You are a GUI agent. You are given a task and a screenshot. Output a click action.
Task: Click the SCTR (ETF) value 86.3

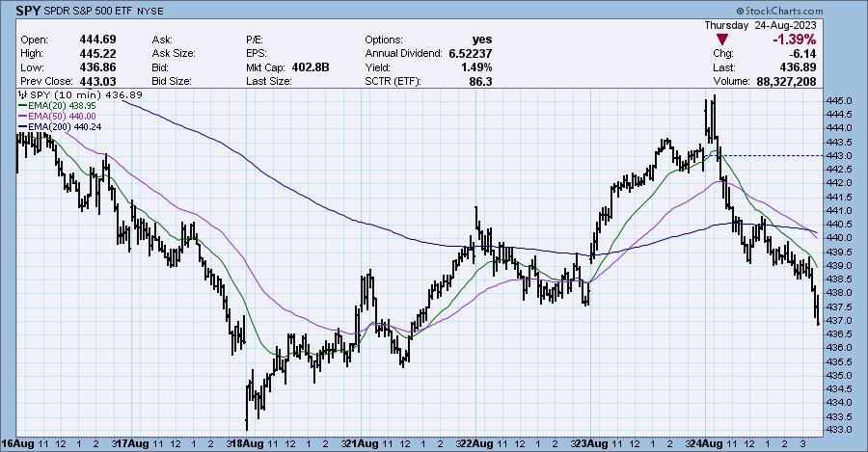[x=481, y=81]
